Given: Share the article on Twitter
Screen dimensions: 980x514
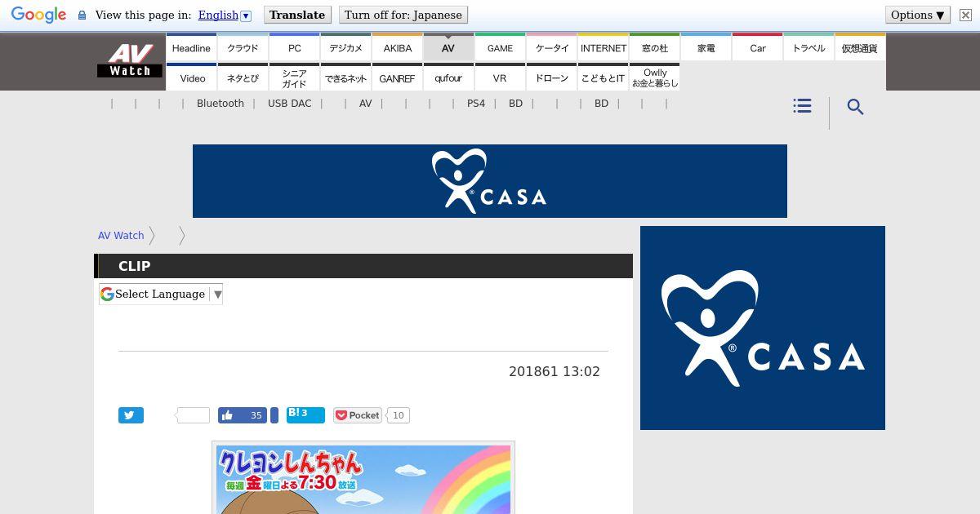Looking at the screenshot, I should tap(131, 415).
